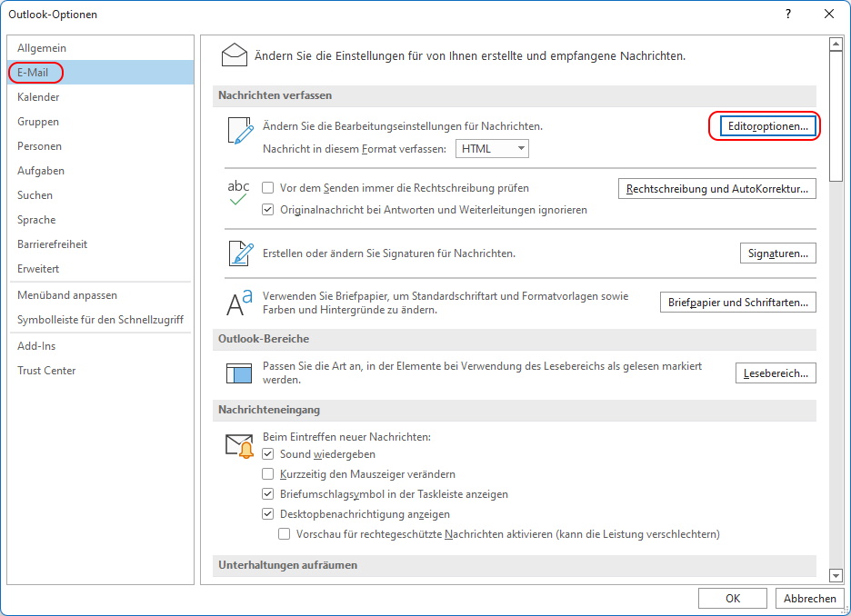Click the envelope with bell icon
This screenshot has width=851, height=616.
pyautogui.click(x=239, y=446)
